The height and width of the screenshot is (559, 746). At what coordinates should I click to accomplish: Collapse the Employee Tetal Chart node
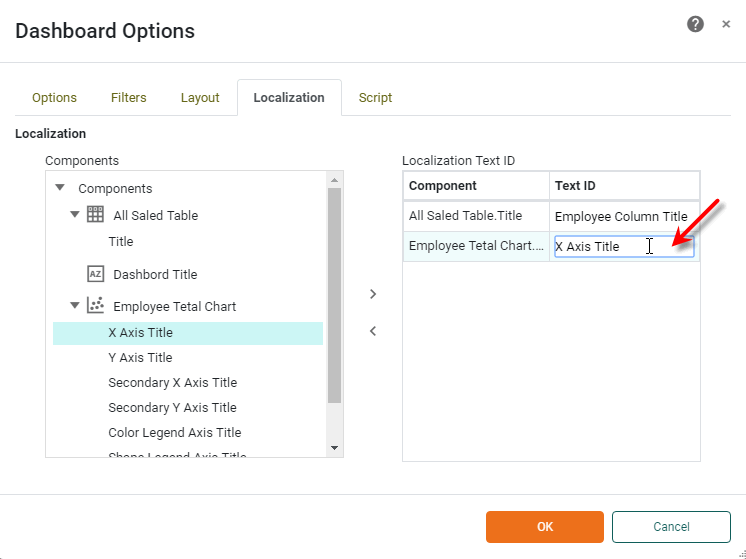click(75, 306)
